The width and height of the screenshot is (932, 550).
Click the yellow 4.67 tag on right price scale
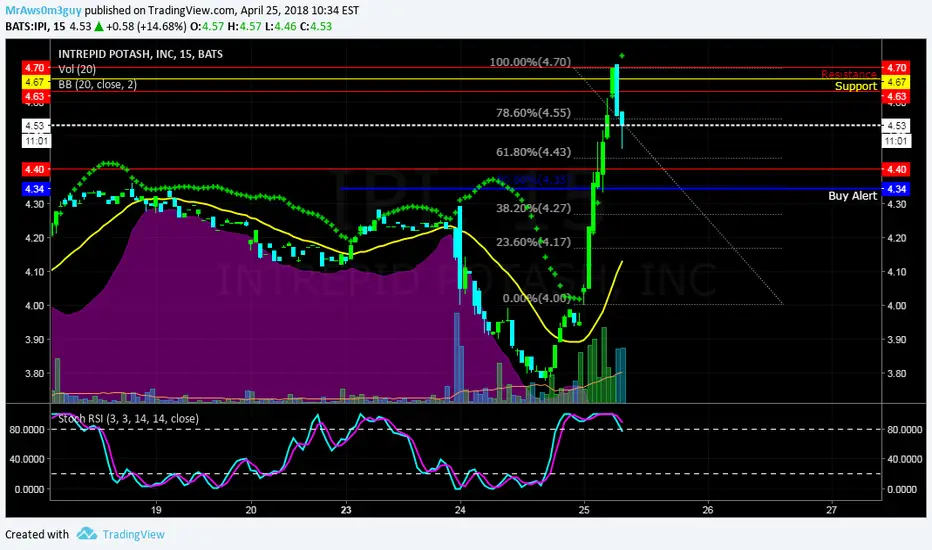[x=896, y=82]
